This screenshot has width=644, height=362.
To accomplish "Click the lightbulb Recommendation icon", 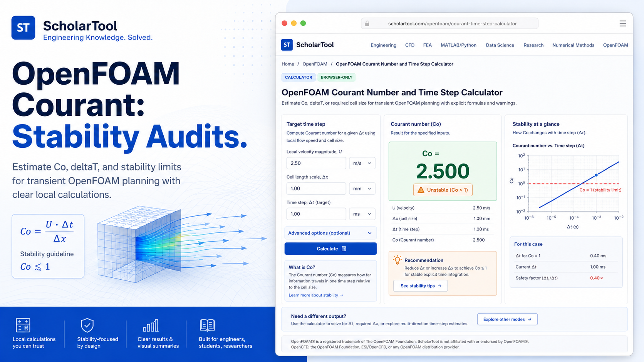I will 397,260.
